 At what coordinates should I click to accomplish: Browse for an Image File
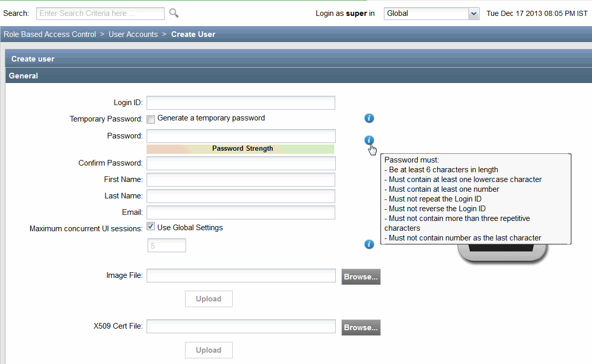361,276
